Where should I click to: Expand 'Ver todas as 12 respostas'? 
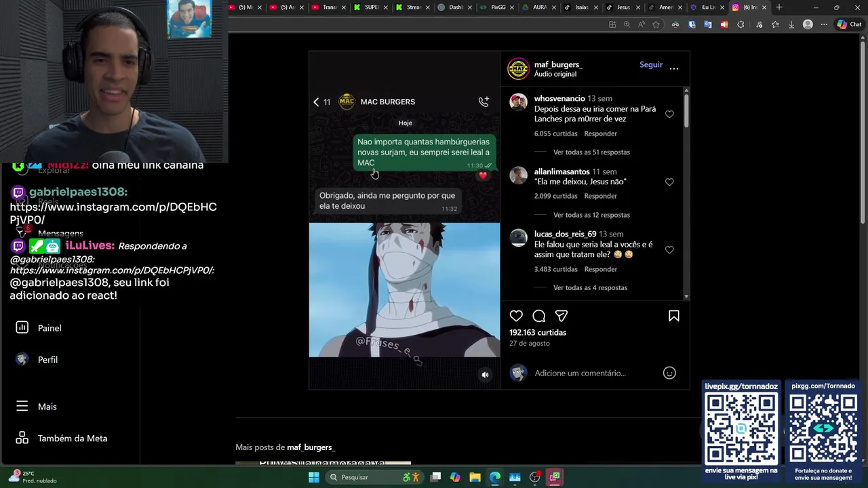pyautogui.click(x=591, y=215)
